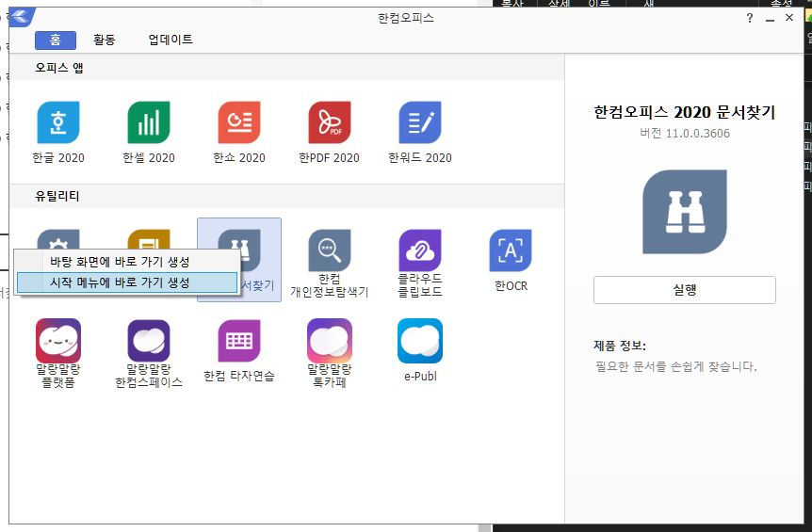
Task: Click the 제품 정보 label
Action: [620, 346]
